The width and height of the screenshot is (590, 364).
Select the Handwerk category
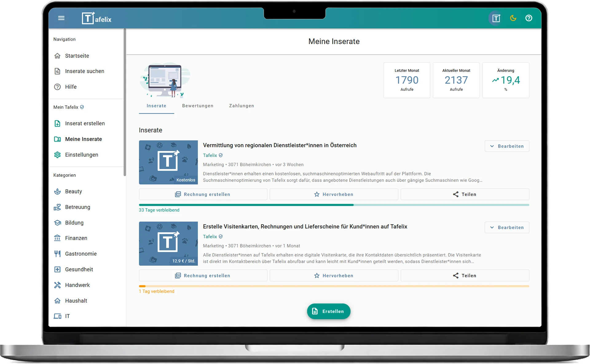click(77, 285)
